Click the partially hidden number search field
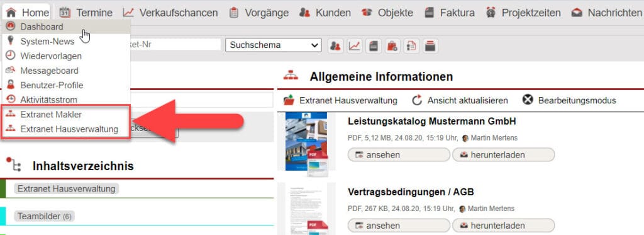Viewport: 644px width, 235px height. [x=176, y=45]
